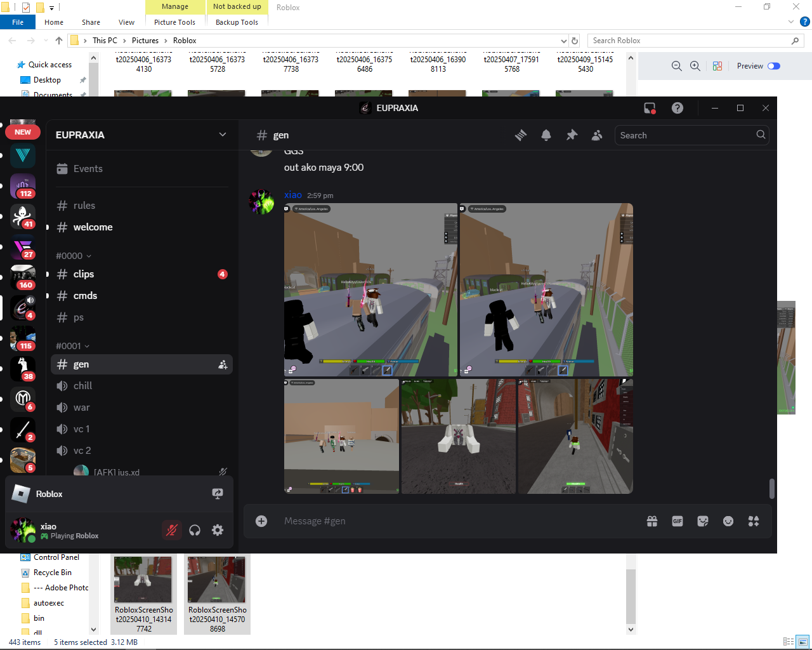Stream Roblox using the screen share icon
The width and height of the screenshot is (812, 650).
tap(218, 494)
